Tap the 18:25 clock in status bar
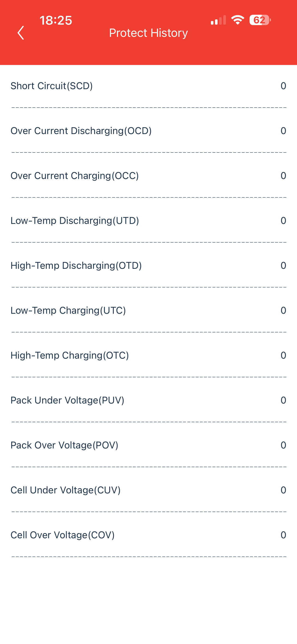Viewport: 297px width, 644px height. click(x=56, y=20)
